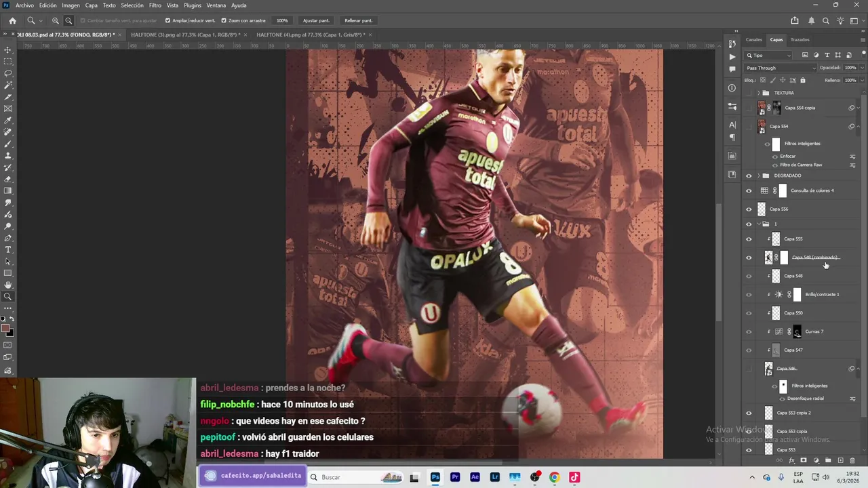Hide the Capa 556 layer
The image size is (868, 488).
749,209
